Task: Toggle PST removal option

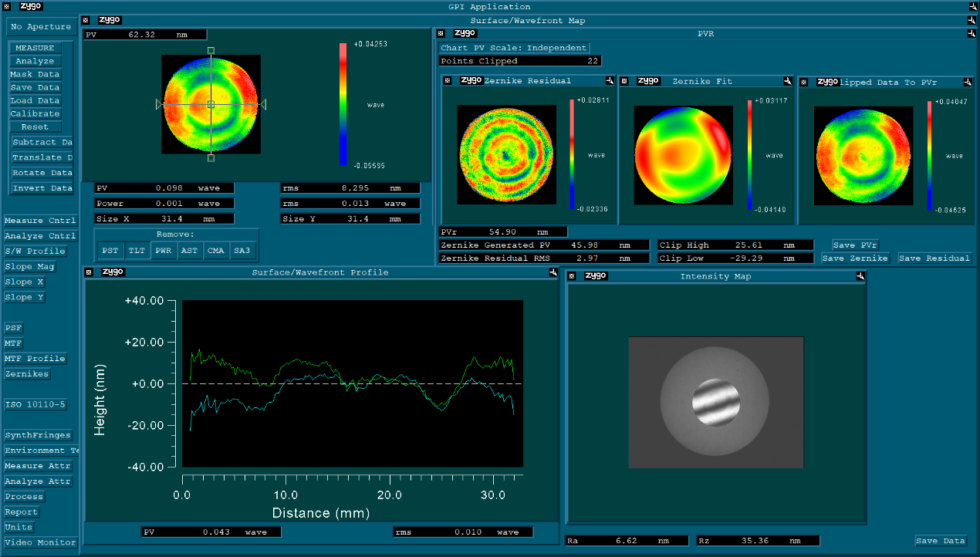Action: click(x=110, y=250)
